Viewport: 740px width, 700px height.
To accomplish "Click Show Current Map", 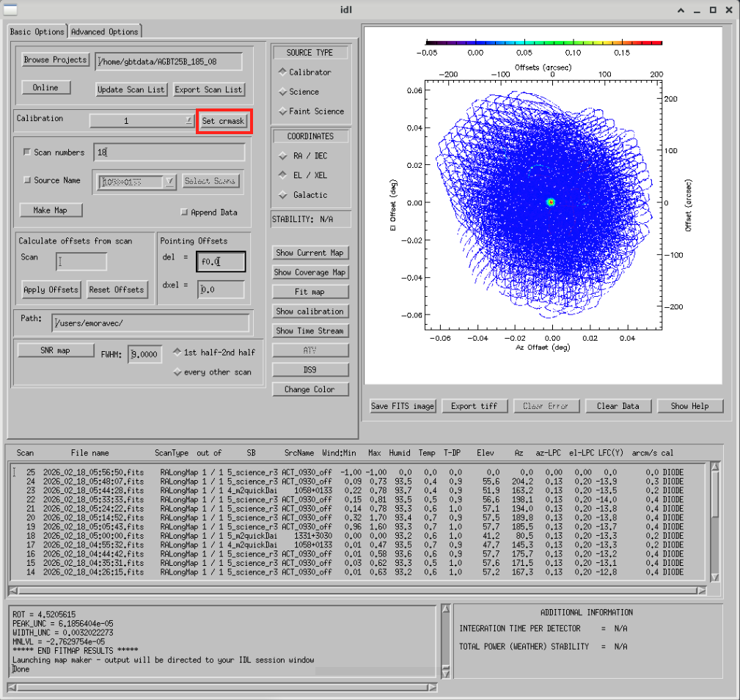I will (x=310, y=253).
